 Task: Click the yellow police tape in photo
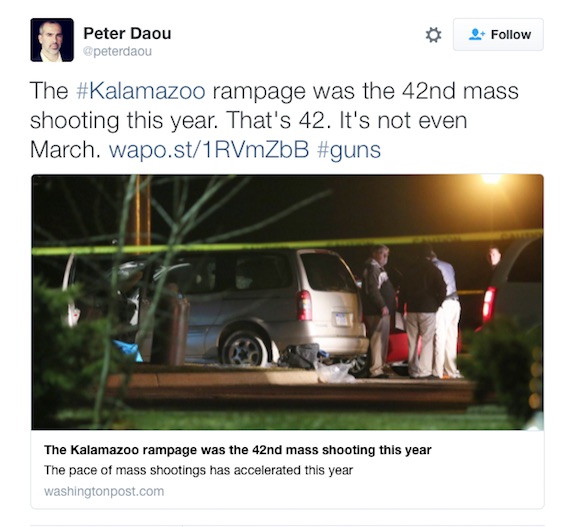[287, 241]
